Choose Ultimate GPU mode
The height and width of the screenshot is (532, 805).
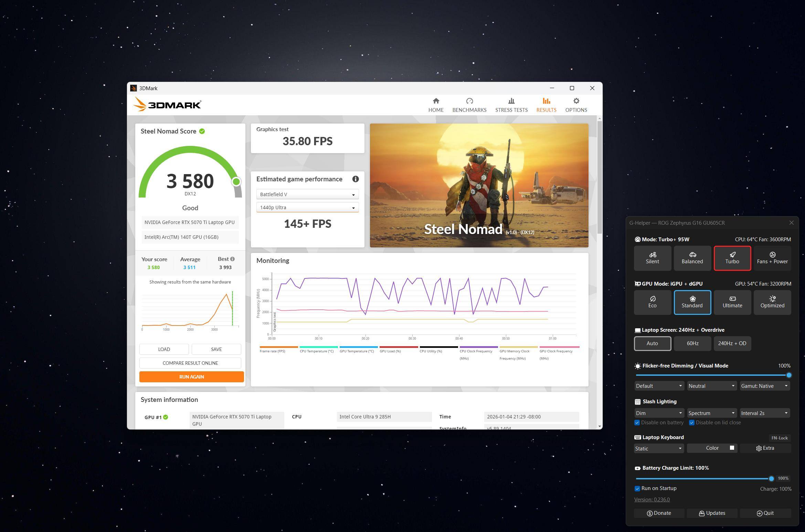point(732,302)
